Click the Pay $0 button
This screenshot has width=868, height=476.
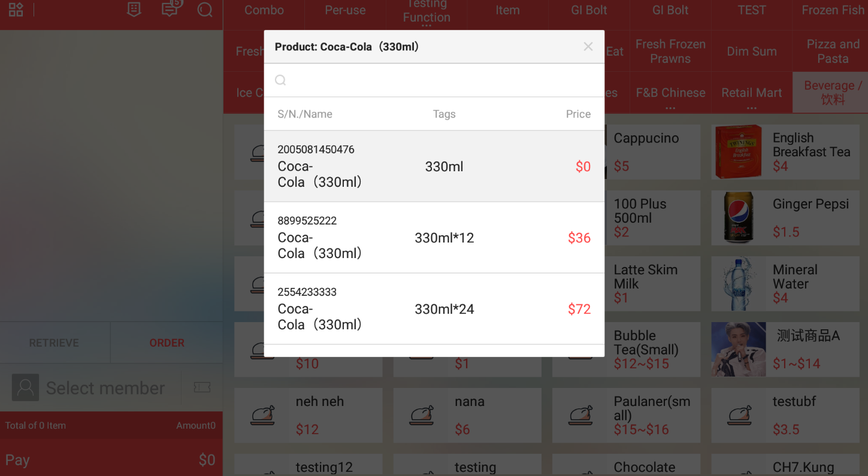tap(111, 459)
